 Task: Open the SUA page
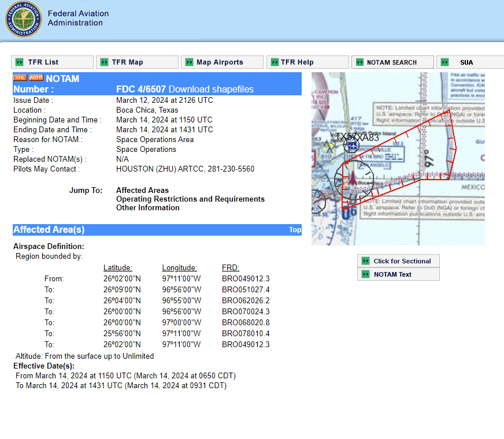(470, 62)
